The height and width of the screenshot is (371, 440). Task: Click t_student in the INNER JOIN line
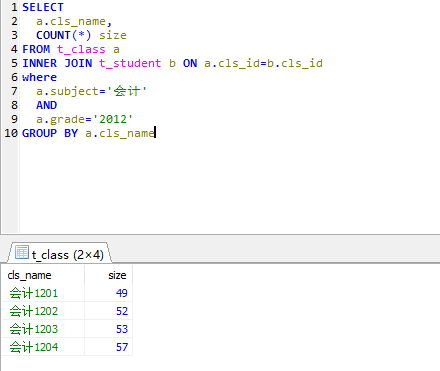pyautogui.click(x=130, y=63)
